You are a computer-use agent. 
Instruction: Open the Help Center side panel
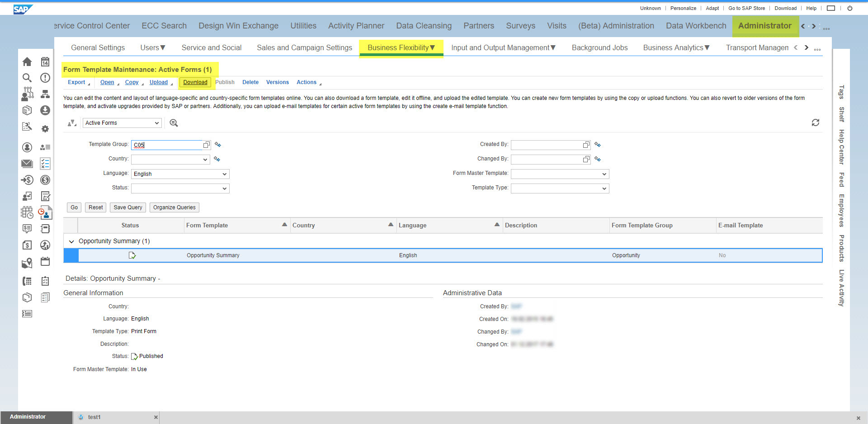(841, 147)
